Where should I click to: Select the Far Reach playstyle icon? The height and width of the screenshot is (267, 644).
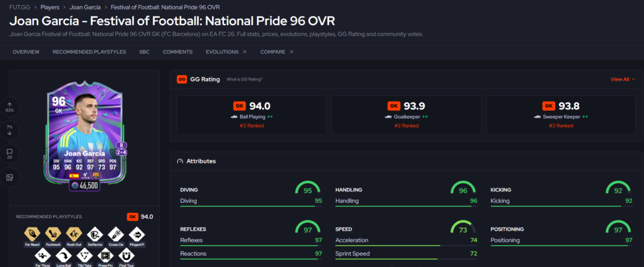point(31,234)
